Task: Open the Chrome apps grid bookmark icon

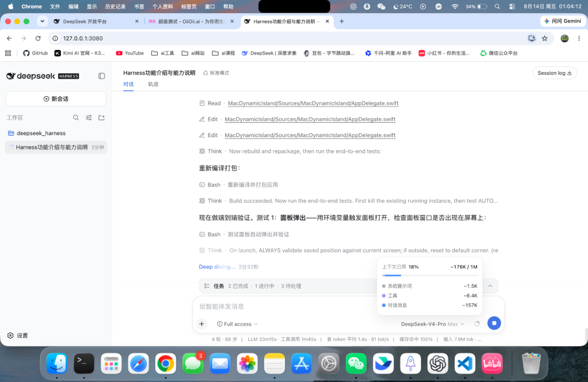Action: [8, 53]
